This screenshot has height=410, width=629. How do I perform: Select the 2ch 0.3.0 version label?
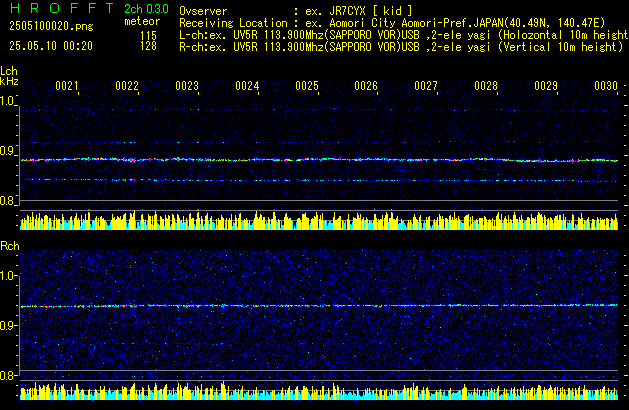tap(146, 8)
